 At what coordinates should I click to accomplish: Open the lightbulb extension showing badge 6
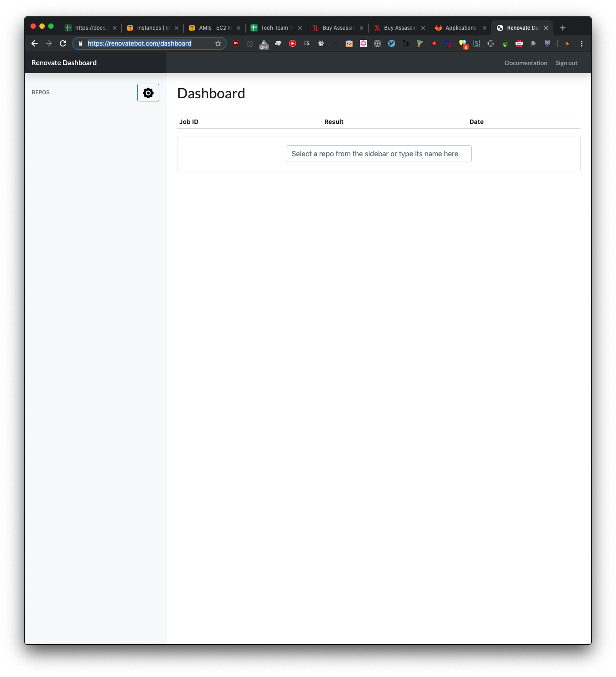(463, 43)
